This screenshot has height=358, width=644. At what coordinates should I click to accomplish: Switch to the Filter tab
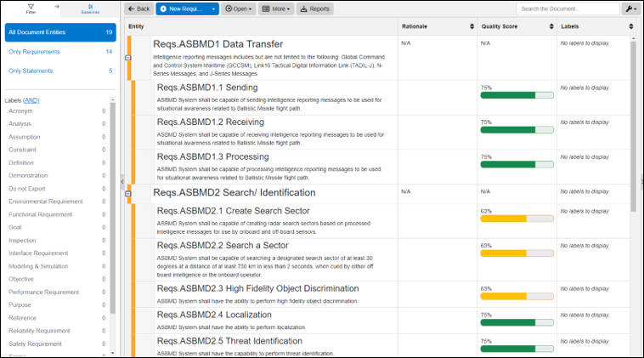(x=31, y=9)
